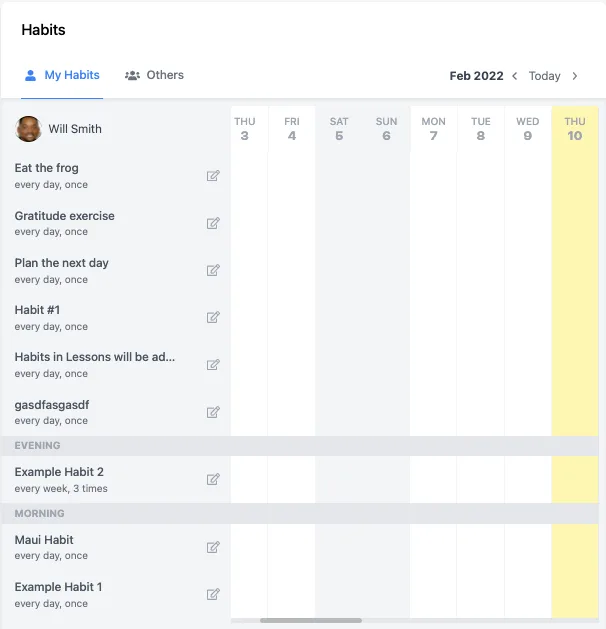The width and height of the screenshot is (606, 629).
Task: Open edit for Maui Habit
Action: 213,547
